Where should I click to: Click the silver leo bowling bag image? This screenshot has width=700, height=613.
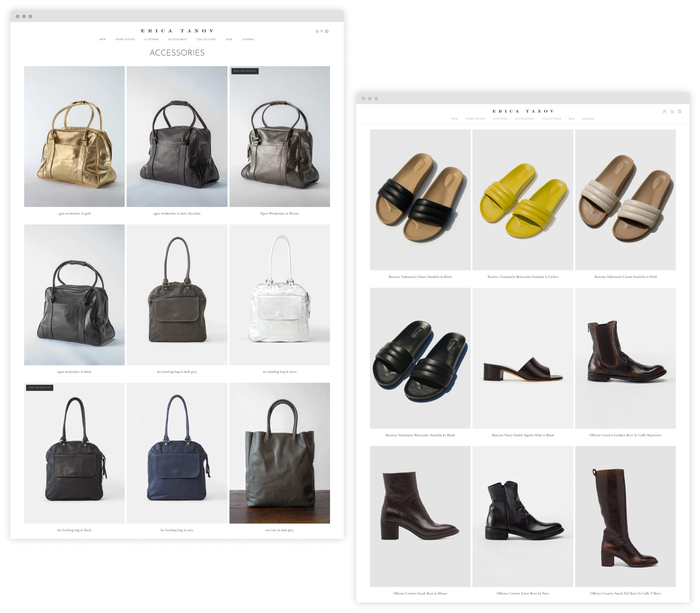click(279, 295)
